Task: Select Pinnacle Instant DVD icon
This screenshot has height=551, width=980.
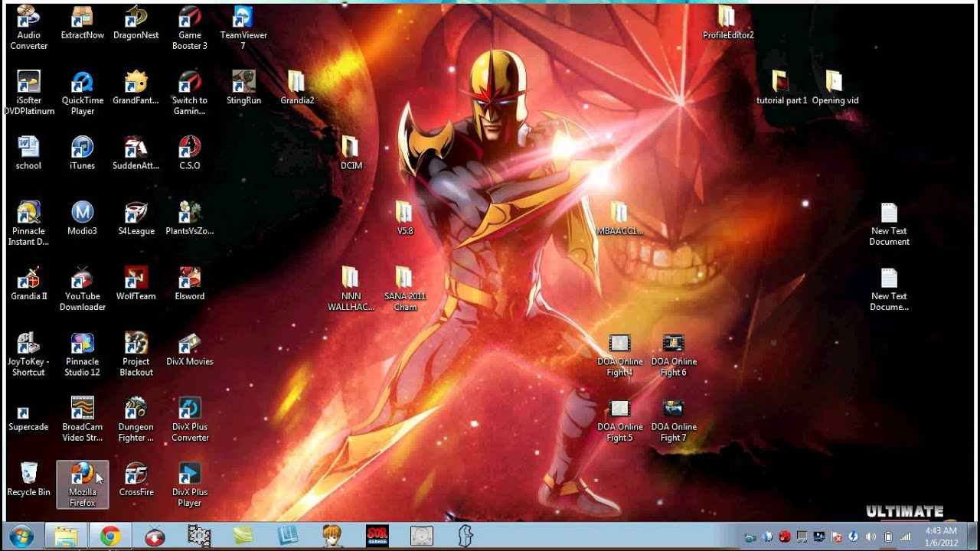Action: tap(28, 223)
